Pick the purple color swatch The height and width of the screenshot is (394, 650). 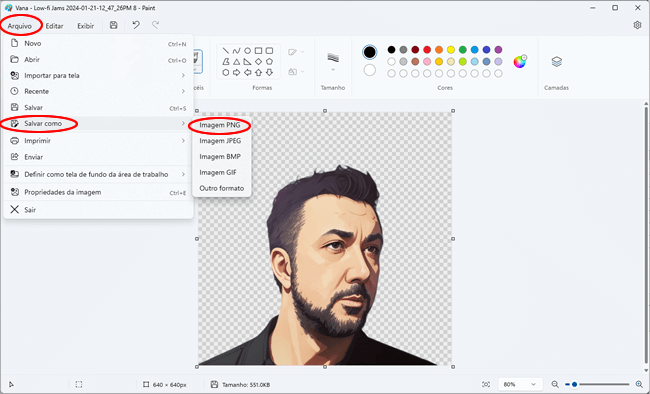498,50
